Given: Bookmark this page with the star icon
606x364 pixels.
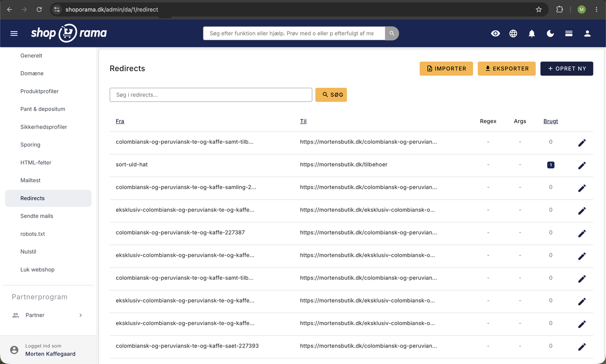Looking at the screenshot, I should [x=539, y=9].
